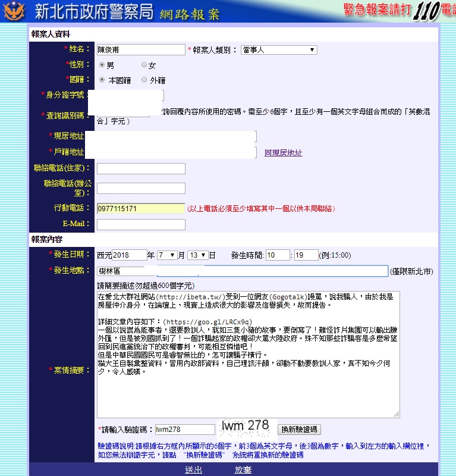
Task: Click 送出 to submit the report
Action: click(193, 469)
